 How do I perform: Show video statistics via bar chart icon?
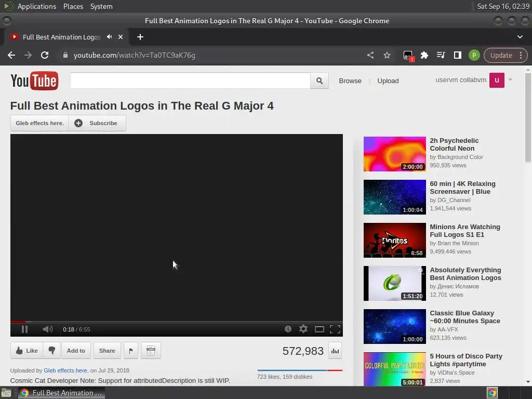(335, 351)
